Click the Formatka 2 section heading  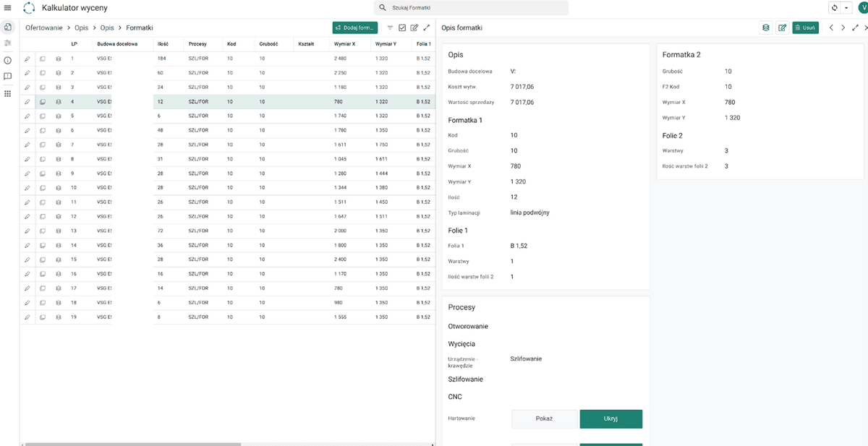[681, 54]
